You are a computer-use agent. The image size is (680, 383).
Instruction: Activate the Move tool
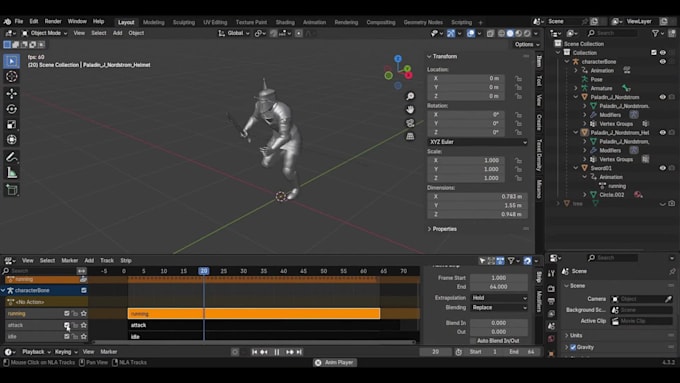[12, 93]
